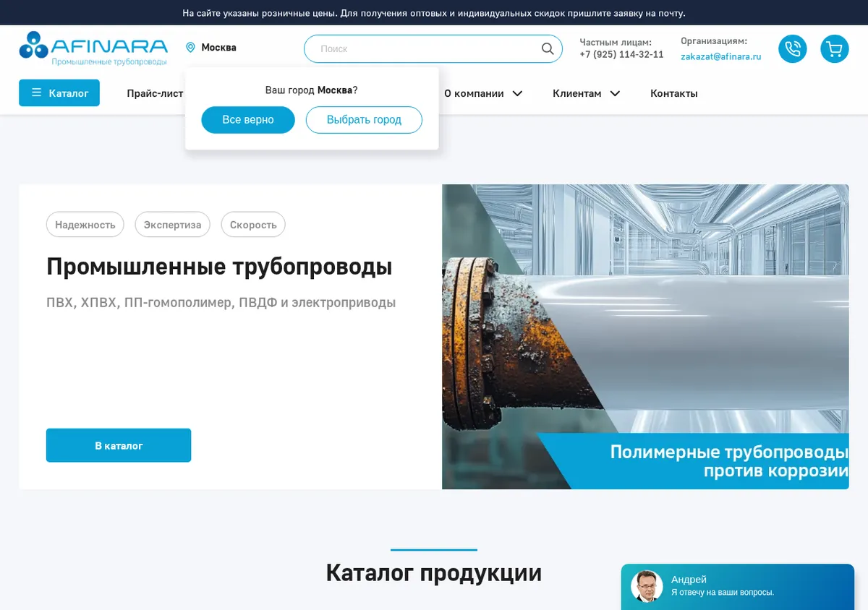Confirm city with Все верно button
Image resolution: width=868 pixels, height=610 pixels.
tap(248, 120)
